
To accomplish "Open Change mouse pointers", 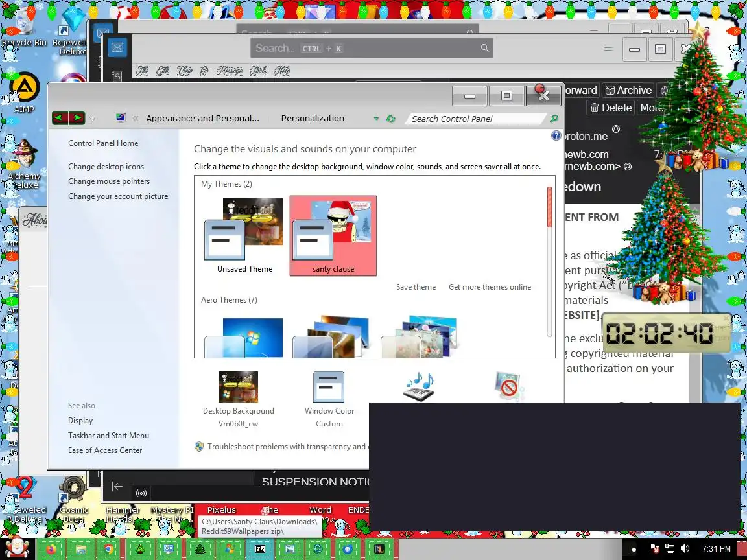I will coord(109,181).
